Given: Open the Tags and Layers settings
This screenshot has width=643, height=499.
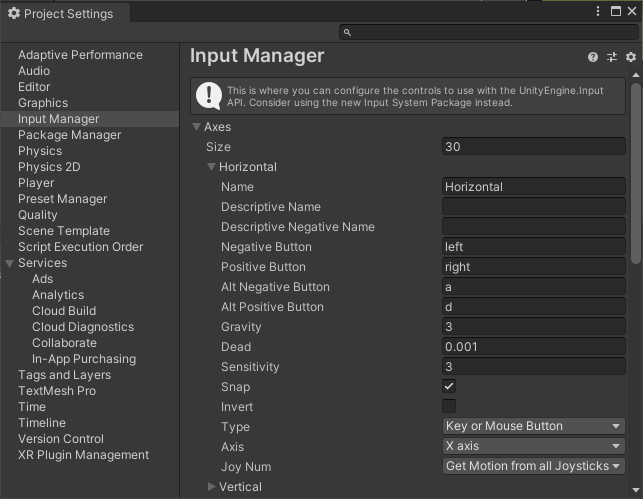Looking at the screenshot, I should point(64,375).
